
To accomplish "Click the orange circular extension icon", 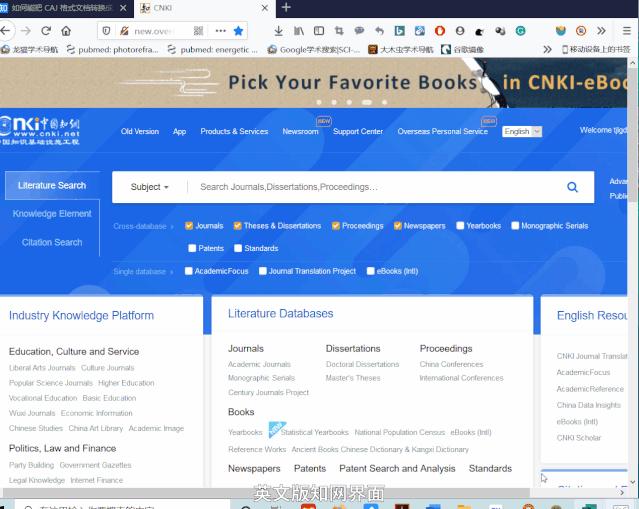I will (581, 31).
